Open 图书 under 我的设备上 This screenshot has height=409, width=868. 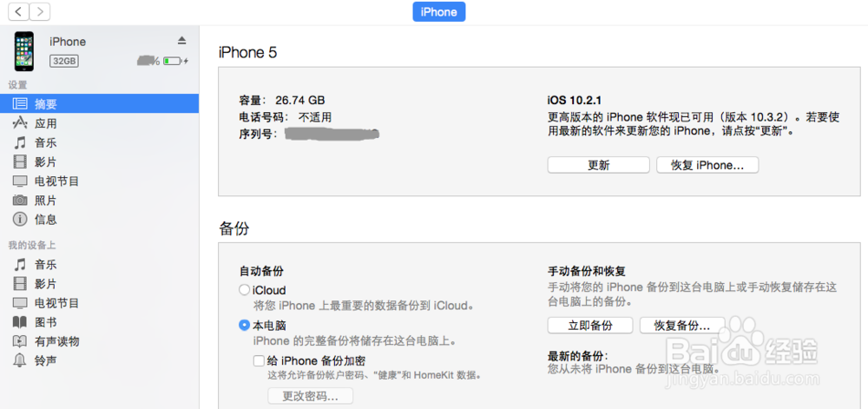pos(99,322)
